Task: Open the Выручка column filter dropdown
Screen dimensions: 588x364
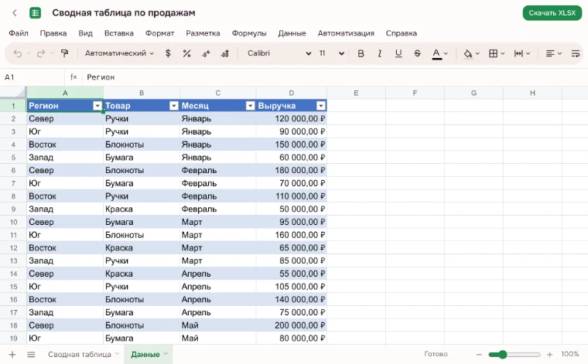Action: pos(320,106)
